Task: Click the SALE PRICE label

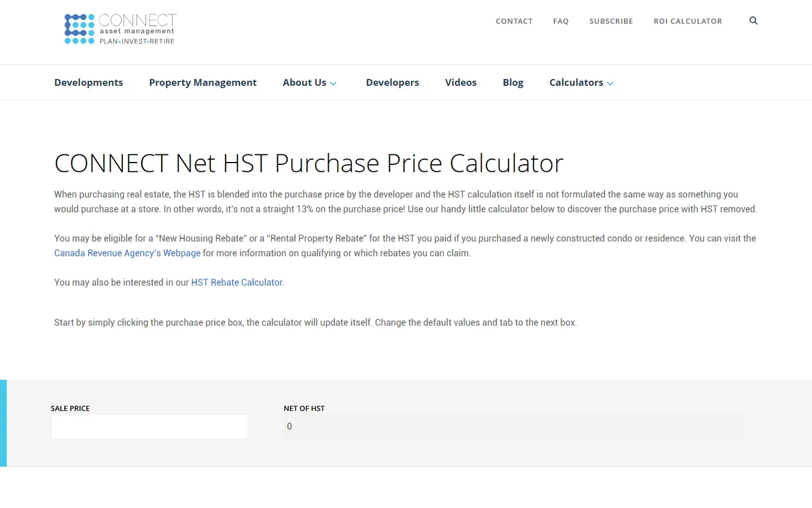Action: point(70,408)
